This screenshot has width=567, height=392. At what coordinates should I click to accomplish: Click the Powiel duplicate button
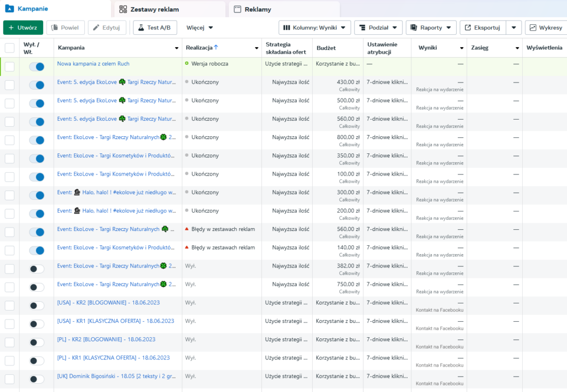tap(65, 28)
